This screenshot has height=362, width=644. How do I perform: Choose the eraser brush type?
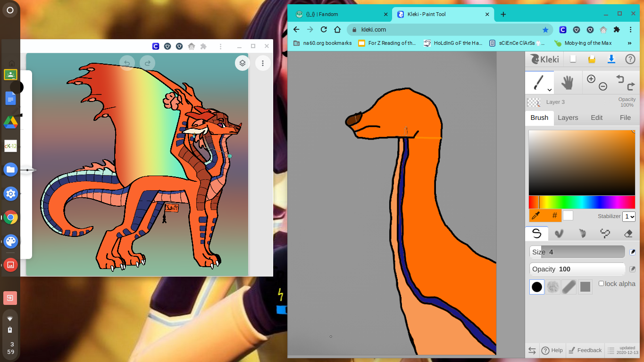click(628, 233)
